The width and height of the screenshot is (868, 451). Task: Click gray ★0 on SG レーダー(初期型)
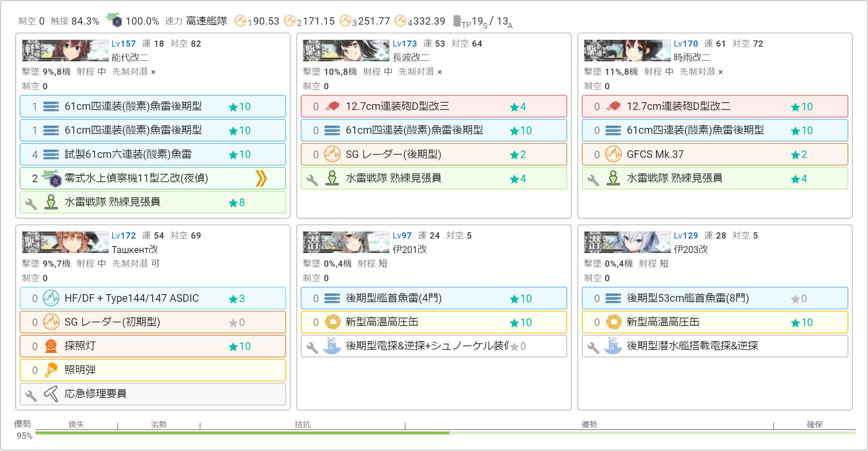(237, 323)
